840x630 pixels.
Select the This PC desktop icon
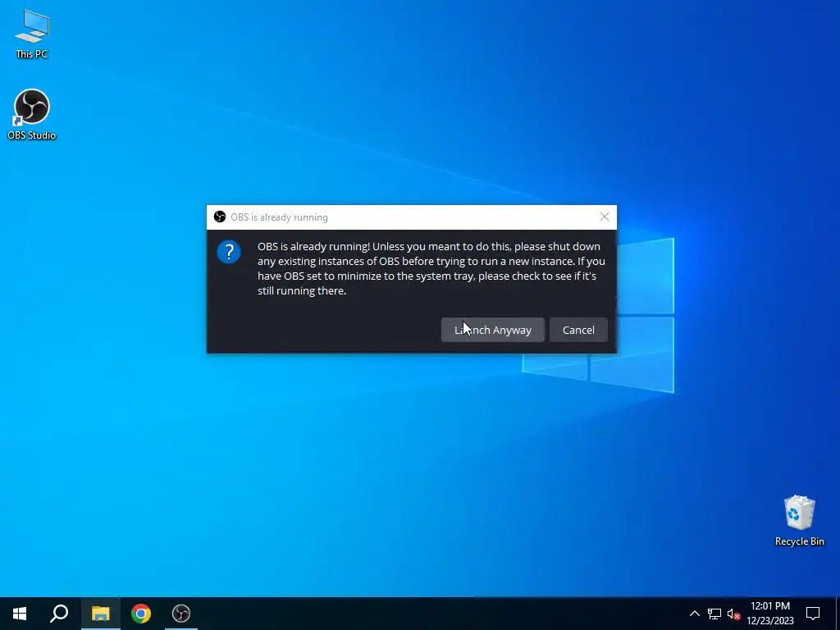pos(32,34)
